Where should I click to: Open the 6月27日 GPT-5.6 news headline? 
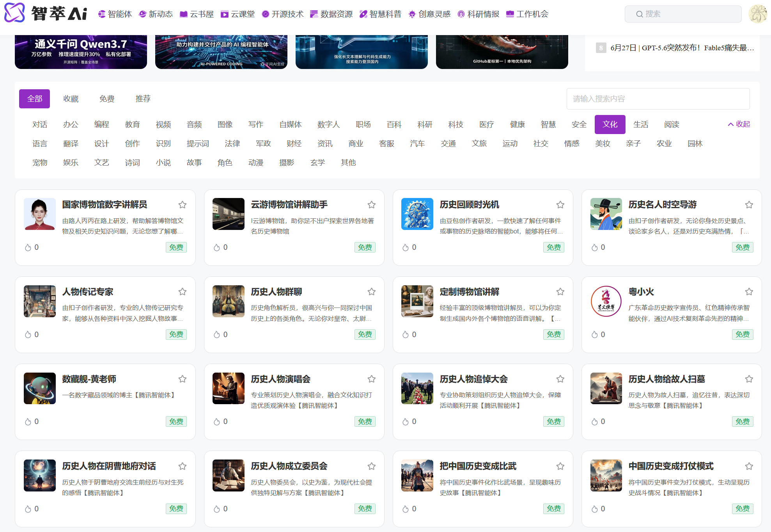(x=682, y=48)
